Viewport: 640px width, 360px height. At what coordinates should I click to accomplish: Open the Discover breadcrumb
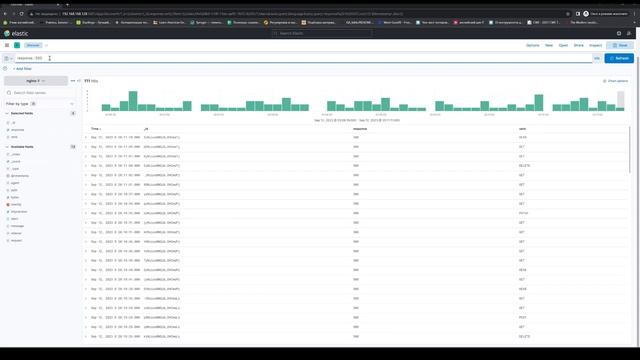[x=33, y=45]
